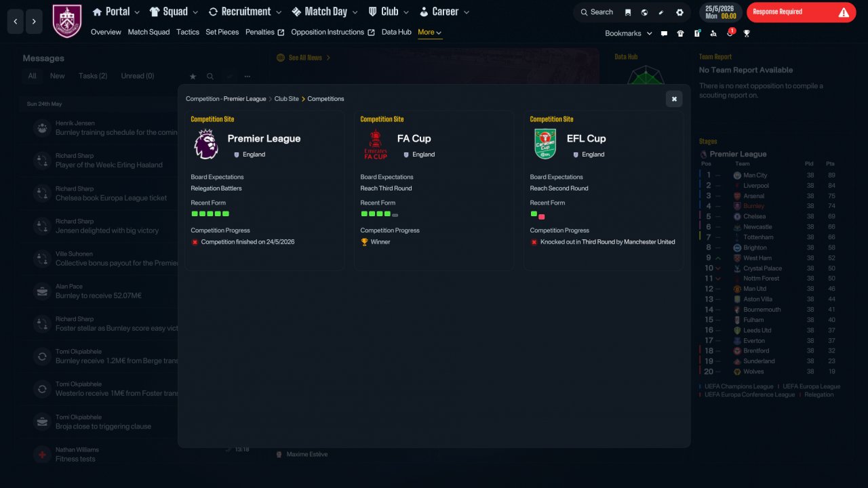Open the globe icon in the top bar
868x488 pixels.
click(x=644, y=12)
